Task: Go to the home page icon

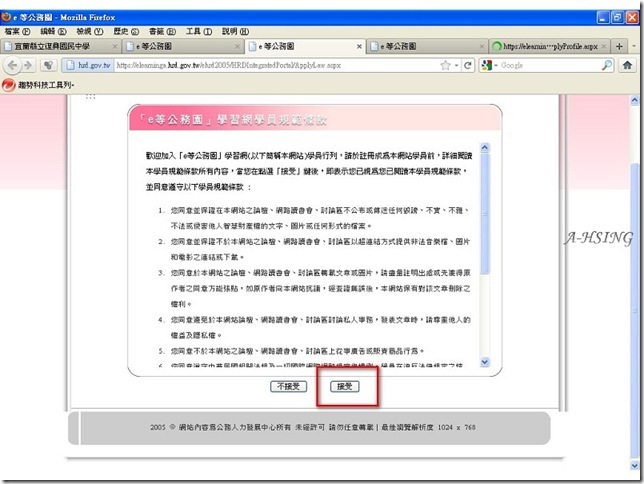Action: click(627, 65)
